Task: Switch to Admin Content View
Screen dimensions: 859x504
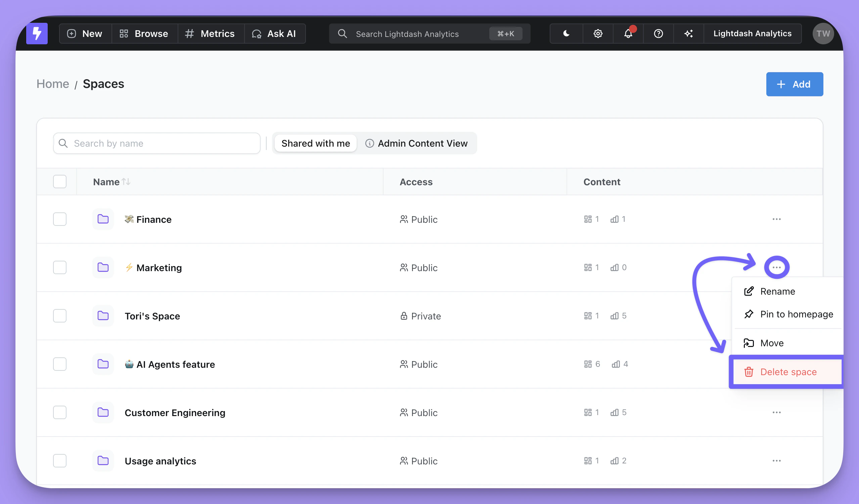Action: pyautogui.click(x=416, y=143)
